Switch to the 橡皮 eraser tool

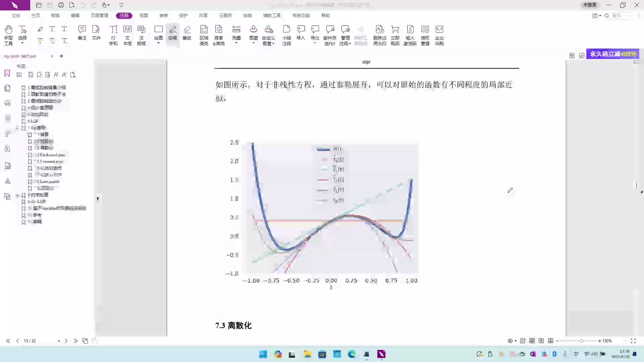click(187, 35)
